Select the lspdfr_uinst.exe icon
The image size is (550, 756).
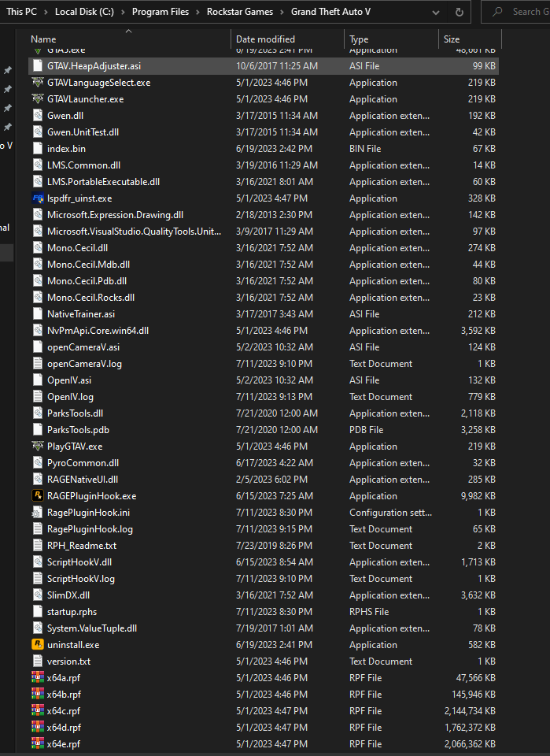click(x=38, y=198)
